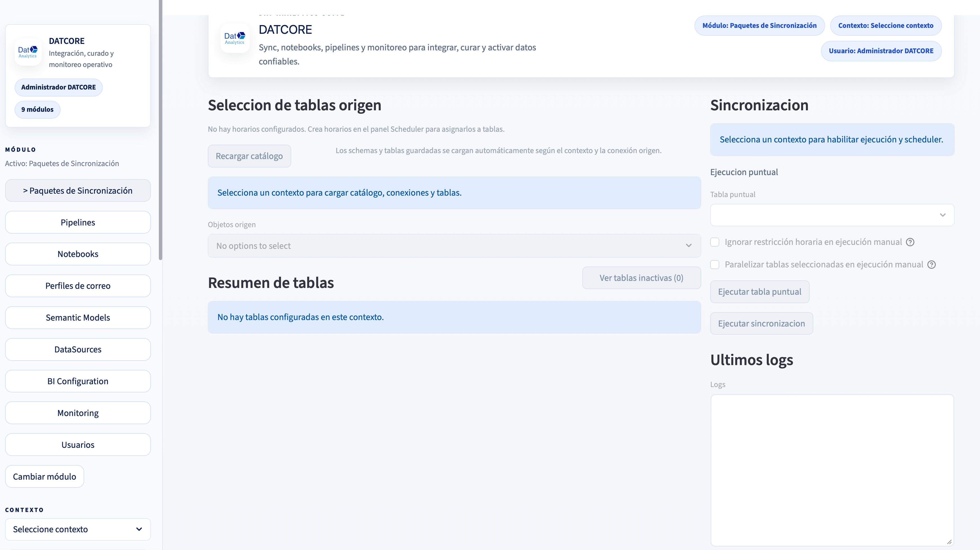Open BI Configuration module
This screenshot has height=550, width=980.
pyautogui.click(x=78, y=381)
